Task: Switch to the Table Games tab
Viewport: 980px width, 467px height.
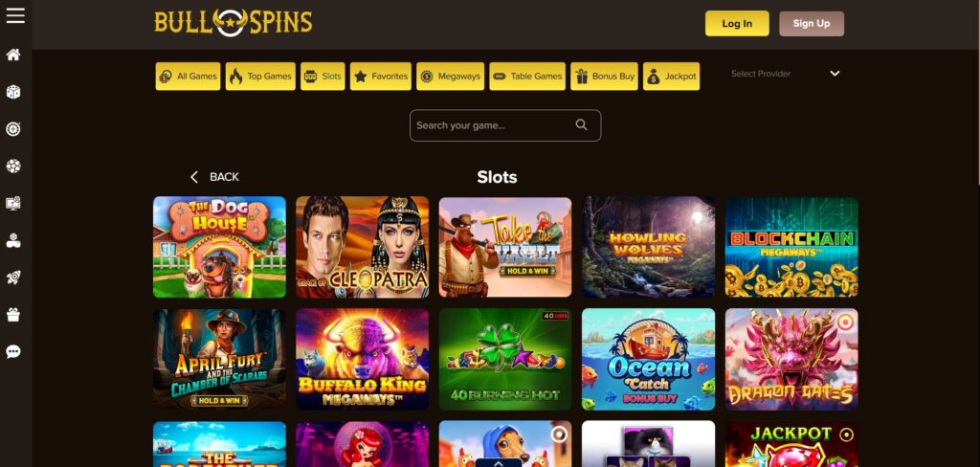Action: 527,77
